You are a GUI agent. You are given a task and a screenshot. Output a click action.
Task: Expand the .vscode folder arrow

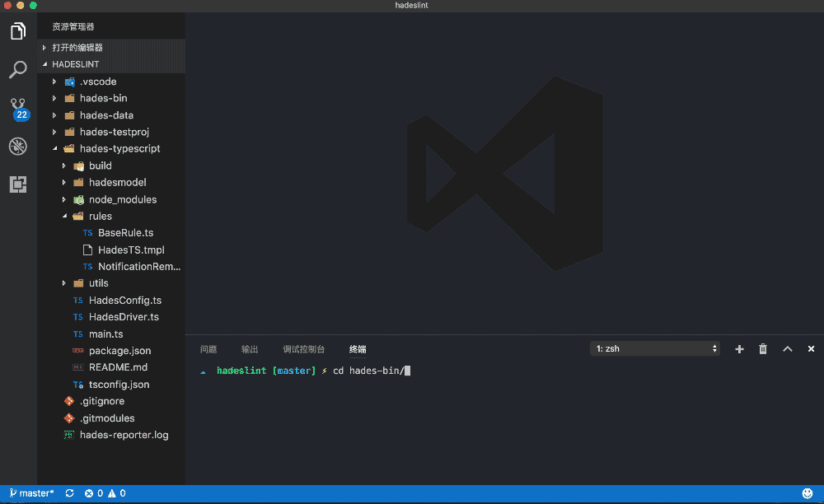pyautogui.click(x=54, y=82)
